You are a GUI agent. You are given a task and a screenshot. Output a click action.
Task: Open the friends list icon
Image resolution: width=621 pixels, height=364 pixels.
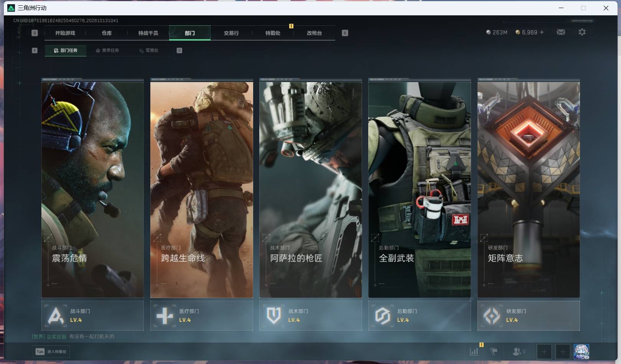point(519,351)
